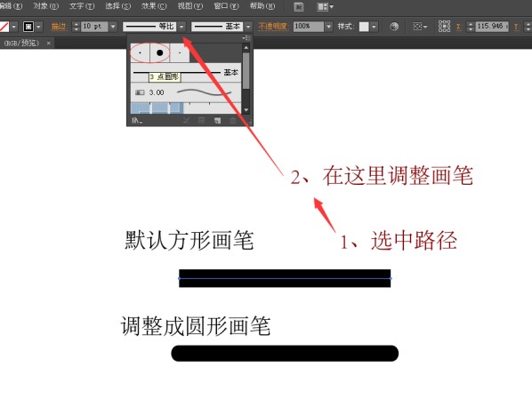This screenshot has height=399, width=532.
Task: Expand the opacity percentage dropdown arrow
Action: tap(328, 27)
